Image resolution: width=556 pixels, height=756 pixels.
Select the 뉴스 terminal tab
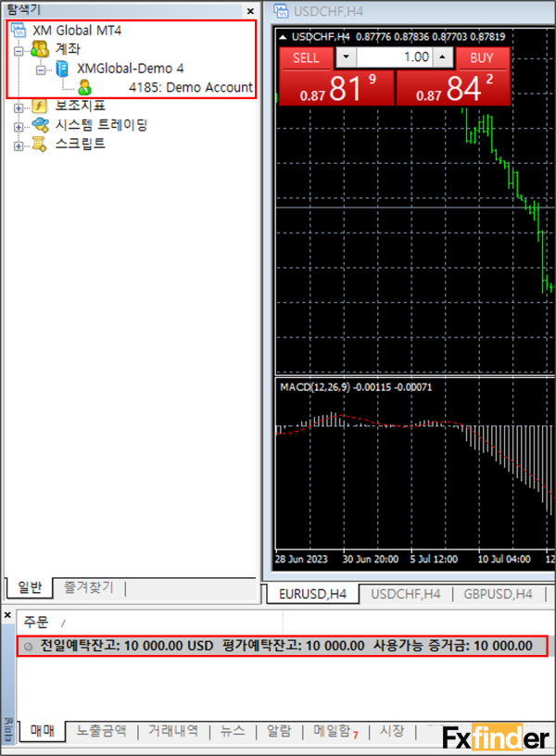click(x=233, y=731)
